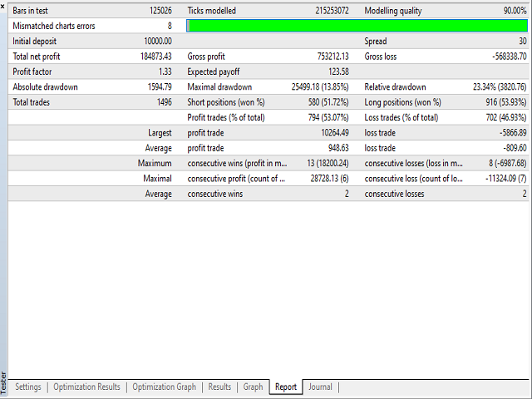
Task: Open the Optimization Results tab
Action: coord(87,387)
